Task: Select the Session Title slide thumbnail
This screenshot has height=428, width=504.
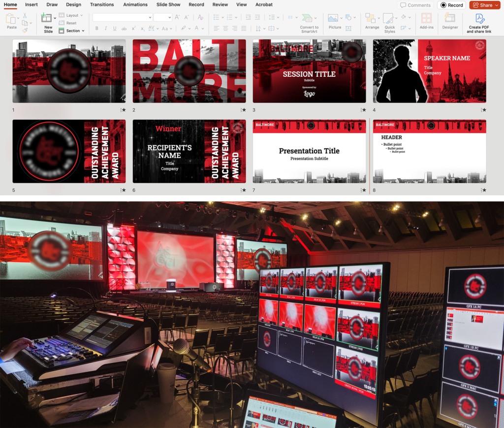Action: point(309,71)
